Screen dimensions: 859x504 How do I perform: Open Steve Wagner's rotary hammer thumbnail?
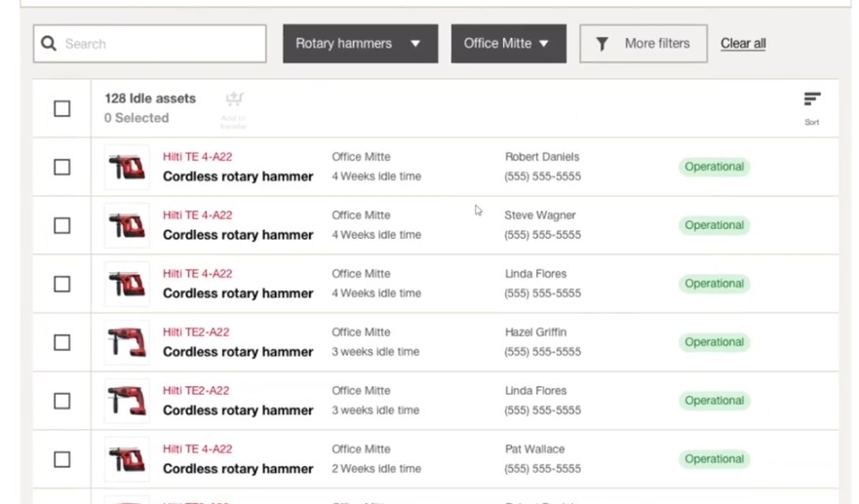(127, 226)
